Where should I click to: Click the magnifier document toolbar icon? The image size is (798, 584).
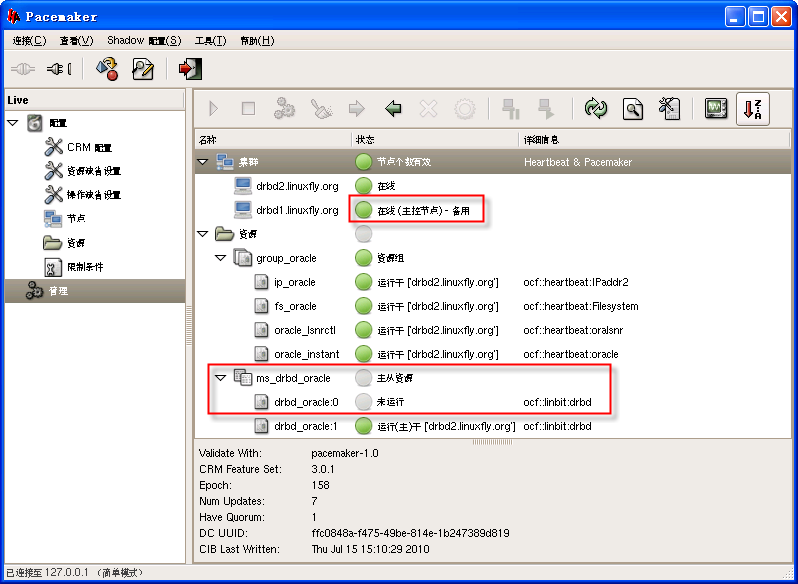point(632,109)
